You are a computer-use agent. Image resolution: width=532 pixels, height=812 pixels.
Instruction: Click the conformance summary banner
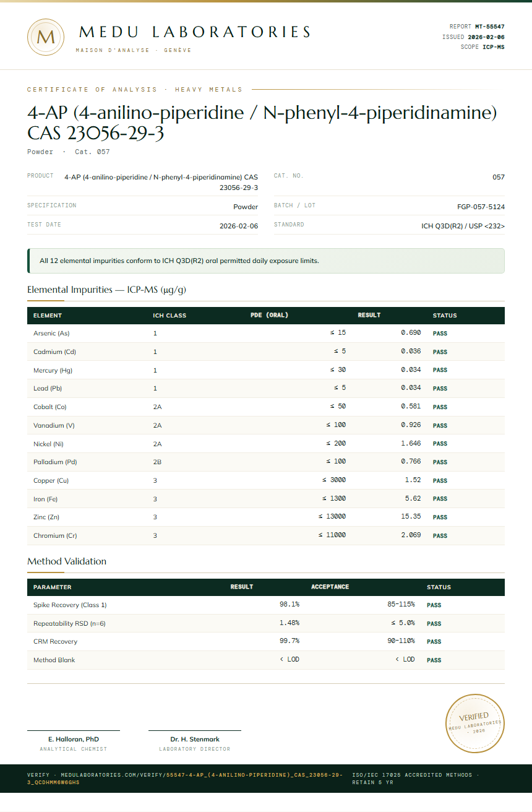[266, 261]
